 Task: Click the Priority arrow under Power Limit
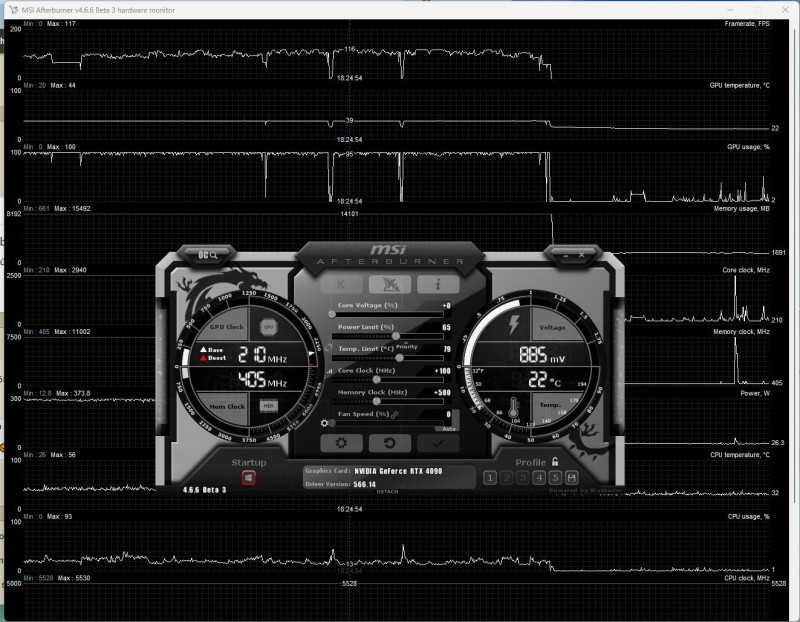click(406, 342)
